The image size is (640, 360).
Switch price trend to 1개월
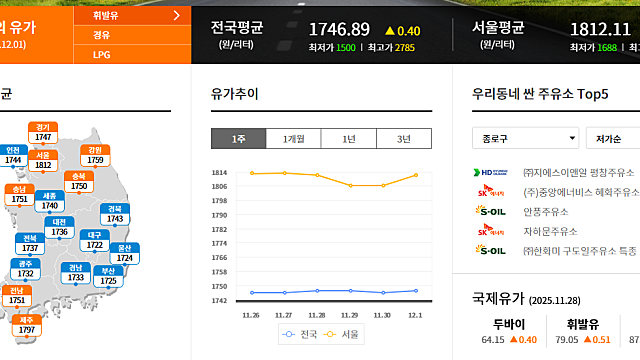293,139
